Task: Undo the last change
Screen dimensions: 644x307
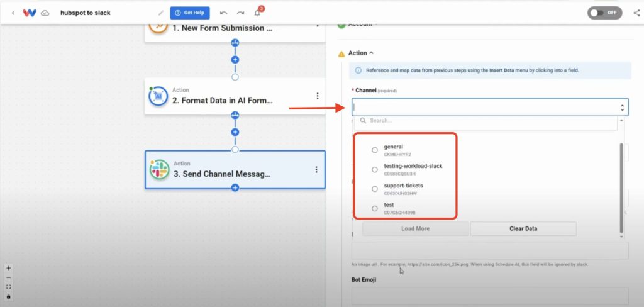Action: click(x=223, y=13)
